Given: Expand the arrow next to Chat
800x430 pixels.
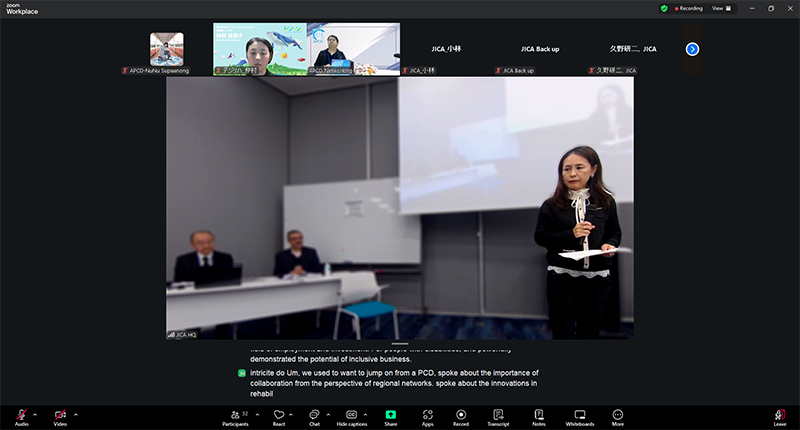Looking at the screenshot, I should click(328, 414).
